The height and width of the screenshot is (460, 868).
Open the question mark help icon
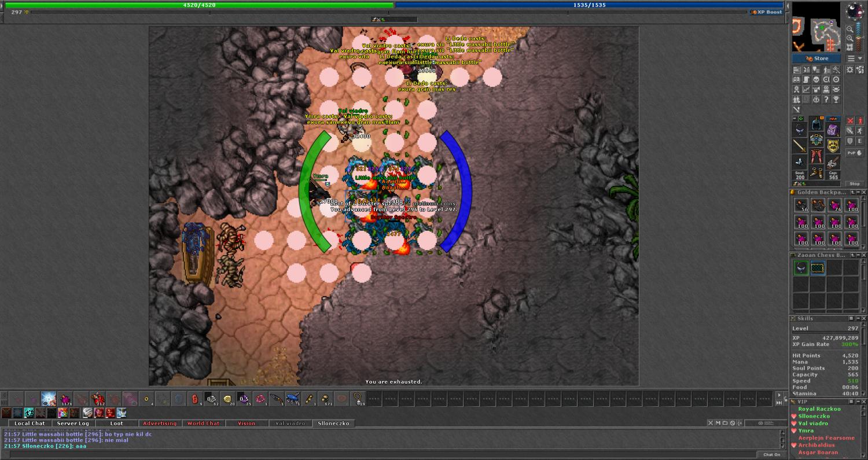click(x=826, y=100)
